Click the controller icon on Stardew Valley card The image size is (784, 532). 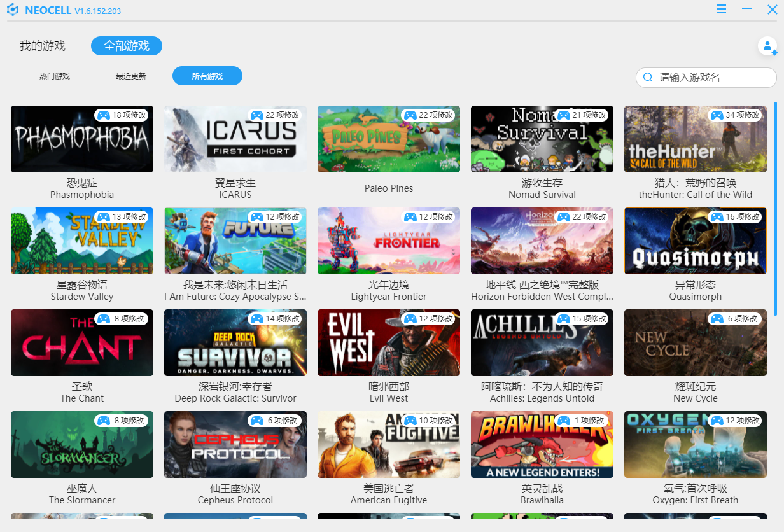[103, 217]
